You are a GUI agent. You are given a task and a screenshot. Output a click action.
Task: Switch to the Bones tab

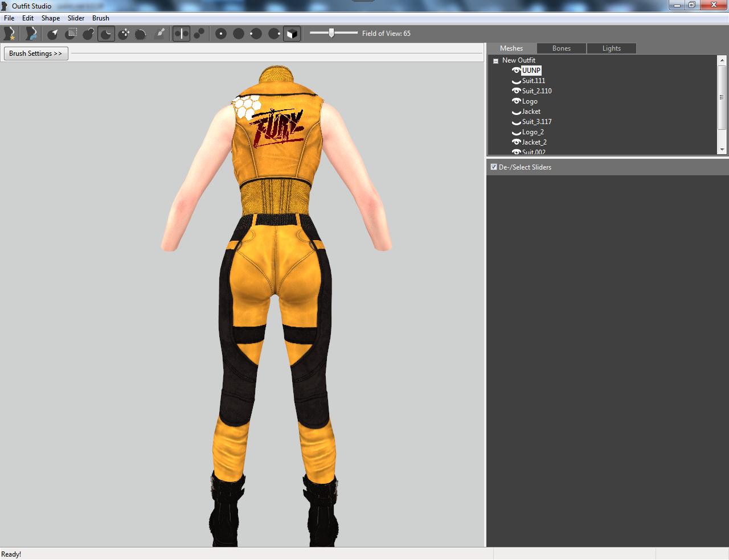pyautogui.click(x=562, y=48)
